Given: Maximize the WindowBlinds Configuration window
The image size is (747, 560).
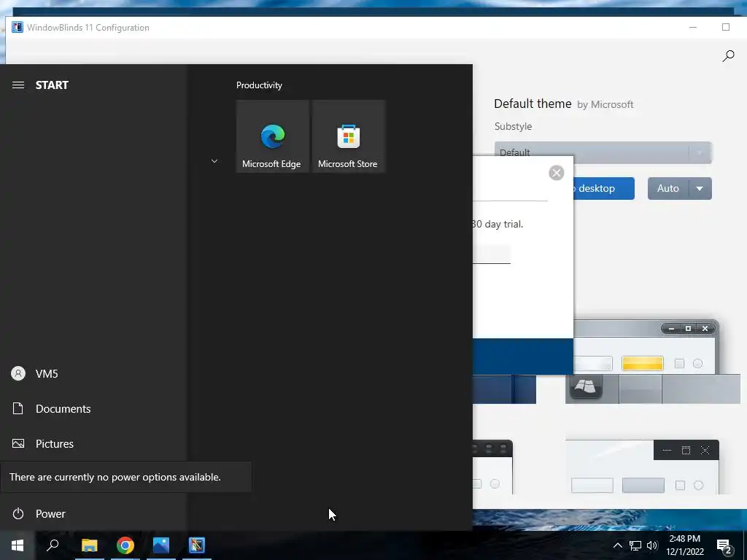Looking at the screenshot, I should click(x=726, y=27).
